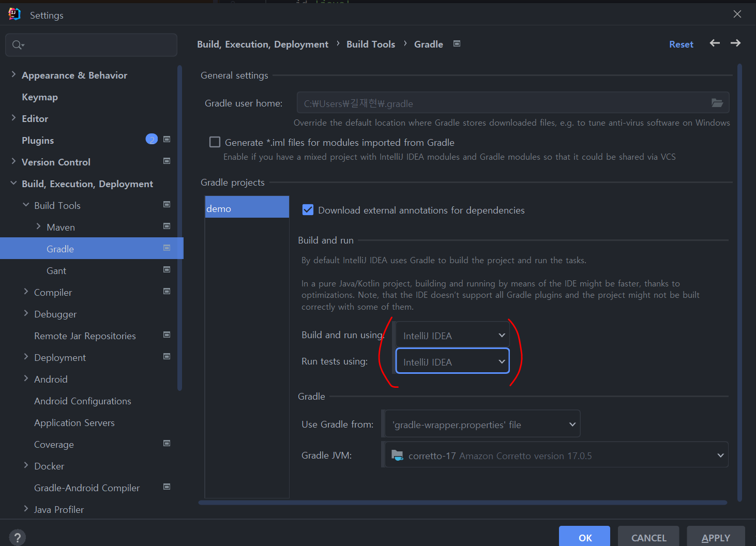Screen dimensions: 756x546
Task: Collapse the Build Tools node
Action: click(26, 205)
